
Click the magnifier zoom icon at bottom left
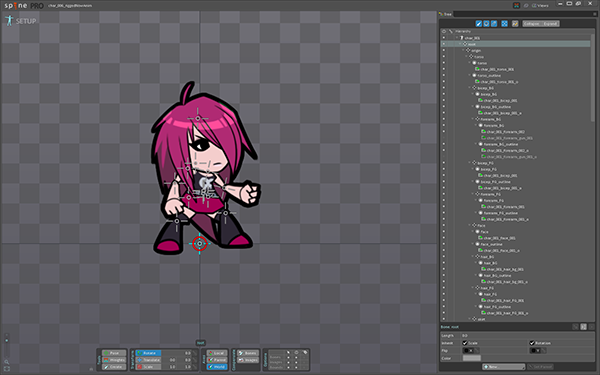[7, 362]
